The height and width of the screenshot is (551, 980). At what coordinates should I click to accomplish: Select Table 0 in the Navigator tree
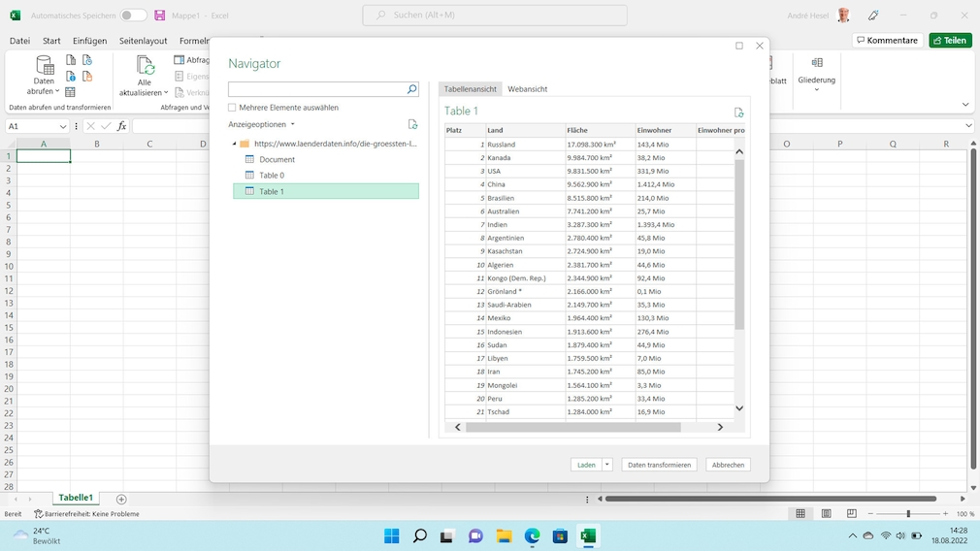point(272,176)
